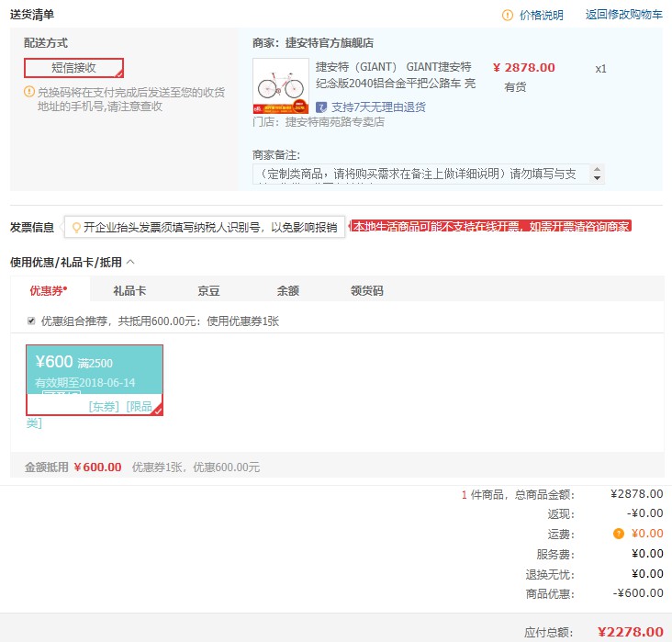The image size is (672, 642).
Task: Click the 金额抵用 ¥600.00 amount
Action: (x=97, y=467)
